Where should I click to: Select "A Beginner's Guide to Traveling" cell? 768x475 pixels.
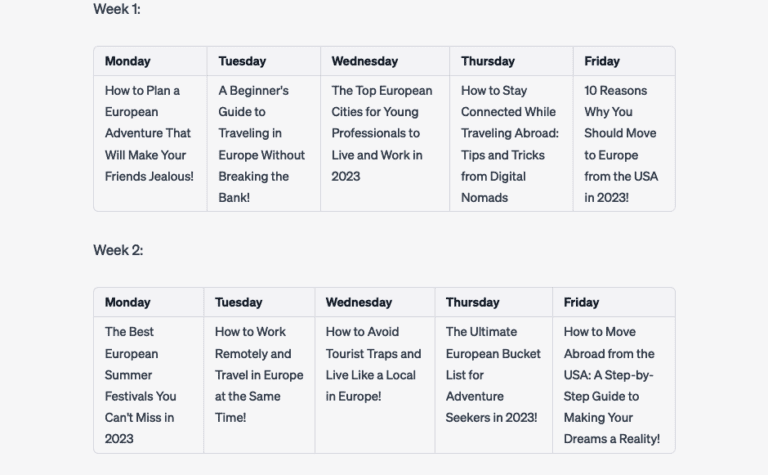pos(262,144)
